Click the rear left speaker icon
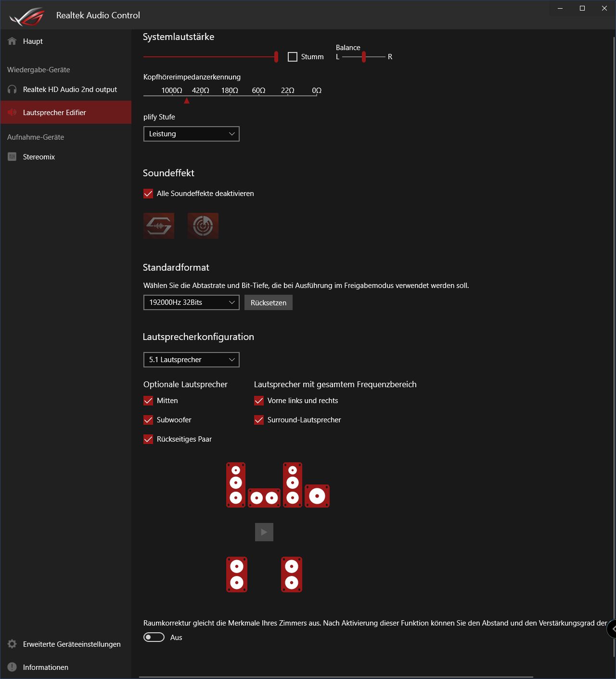The image size is (616, 679). tap(237, 575)
